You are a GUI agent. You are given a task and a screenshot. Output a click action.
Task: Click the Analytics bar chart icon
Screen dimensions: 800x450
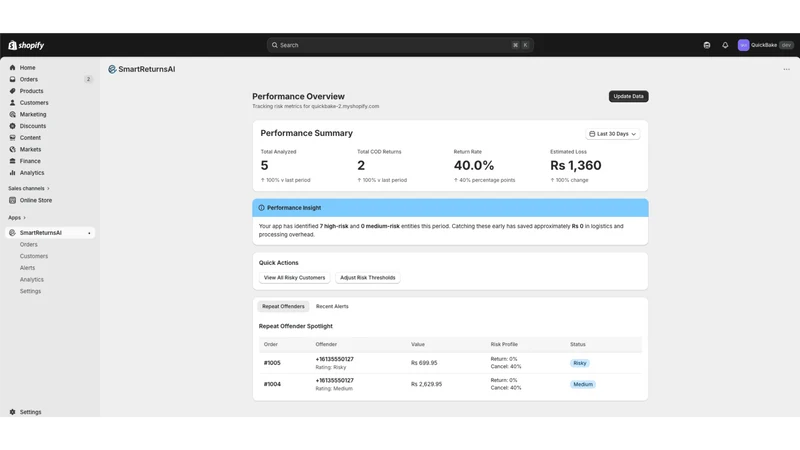click(x=12, y=173)
